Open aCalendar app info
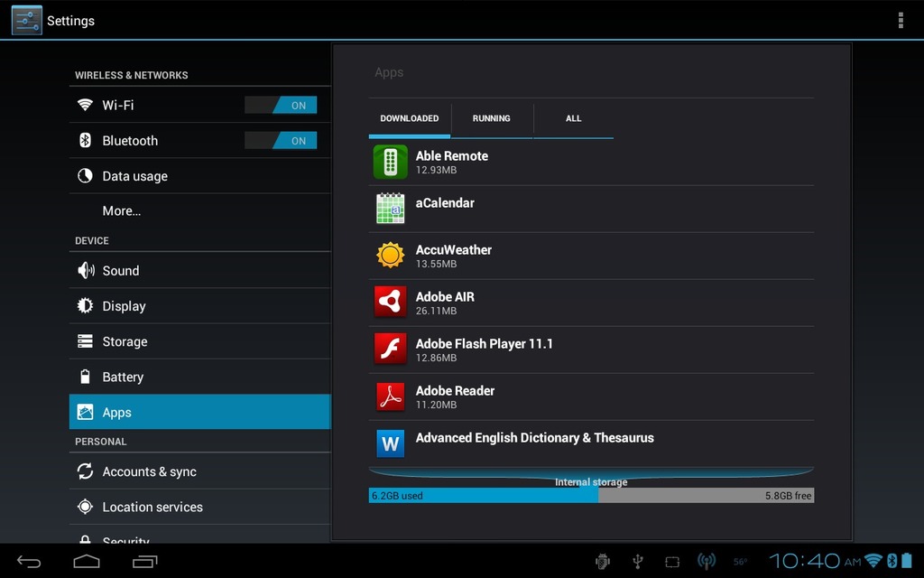 click(x=591, y=209)
